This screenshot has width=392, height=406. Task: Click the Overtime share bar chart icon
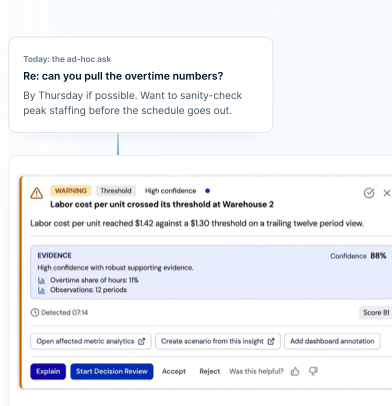41,280
